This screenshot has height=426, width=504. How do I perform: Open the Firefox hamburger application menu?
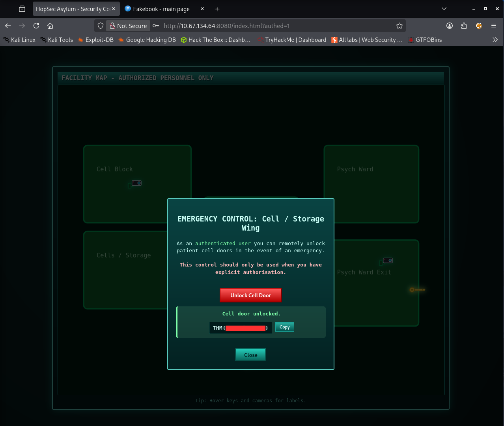(493, 26)
